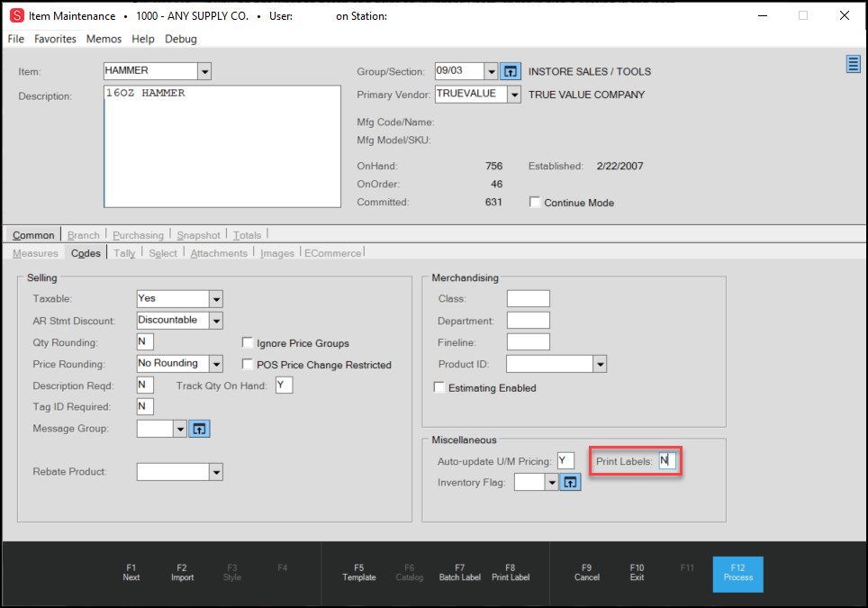The height and width of the screenshot is (608, 868).
Task: Expand the AR Stmt Discount dropdown
Action: pyautogui.click(x=216, y=321)
